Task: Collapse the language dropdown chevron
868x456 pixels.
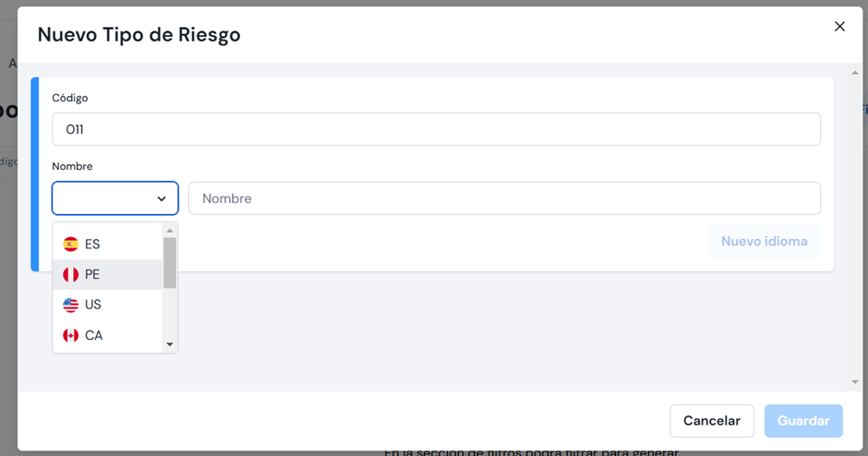Action: tap(161, 198)
